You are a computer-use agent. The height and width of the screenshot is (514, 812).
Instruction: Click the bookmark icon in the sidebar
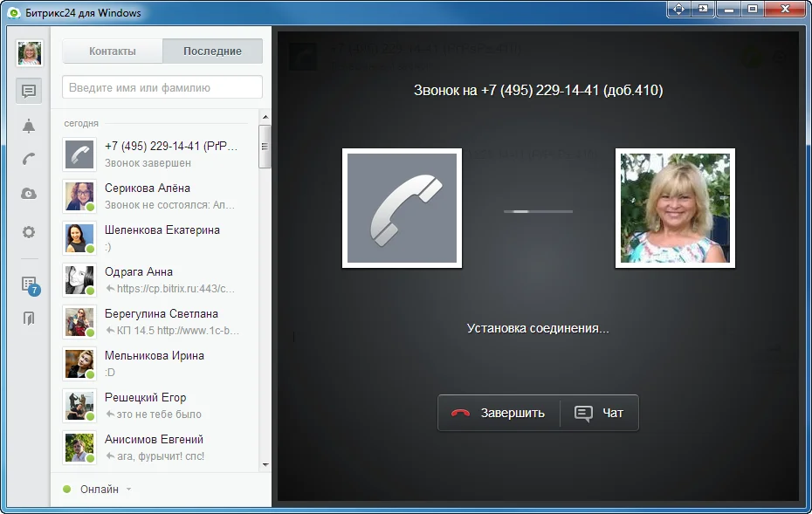coord(29,319)
